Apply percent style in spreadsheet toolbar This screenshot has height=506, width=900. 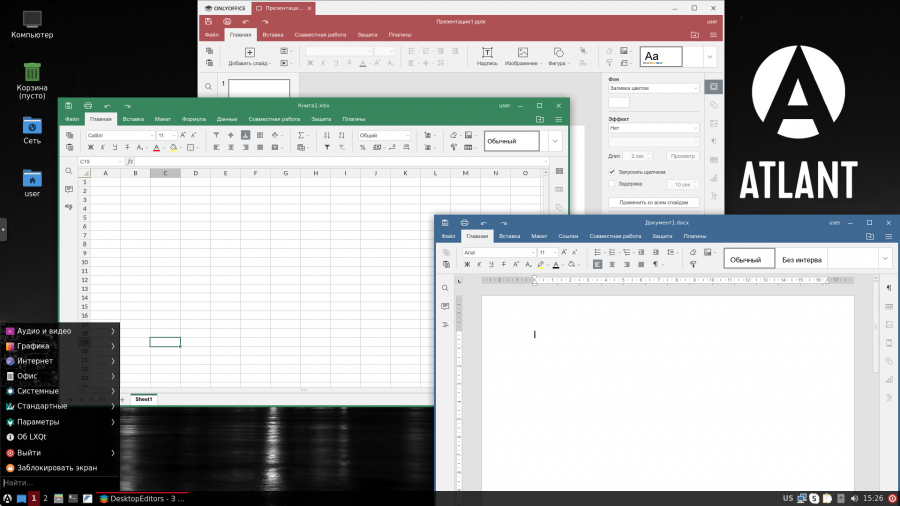[362, 147]
